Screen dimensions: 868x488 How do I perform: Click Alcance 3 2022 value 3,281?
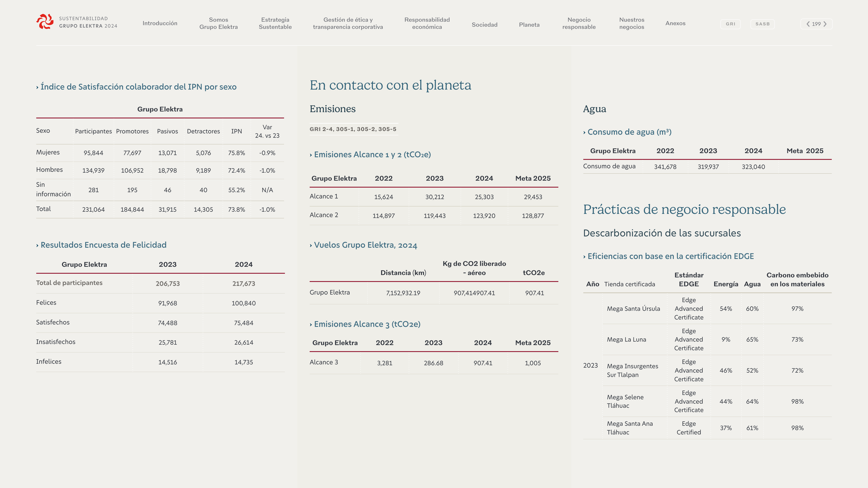pyautogui.click(x=385, y=363)
